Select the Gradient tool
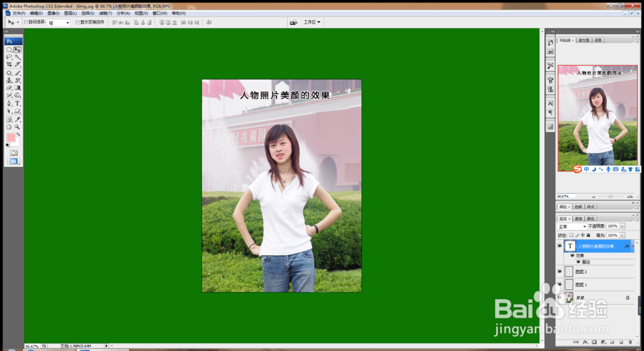The height and width of the screenshot is (351, 644). pos(17,88)
